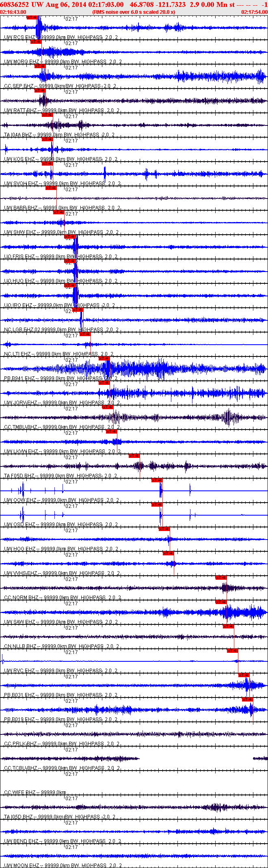This screenshot has height=868, width=268.
Task: Select the CC NORM BHZ station label
Action: 21,598
